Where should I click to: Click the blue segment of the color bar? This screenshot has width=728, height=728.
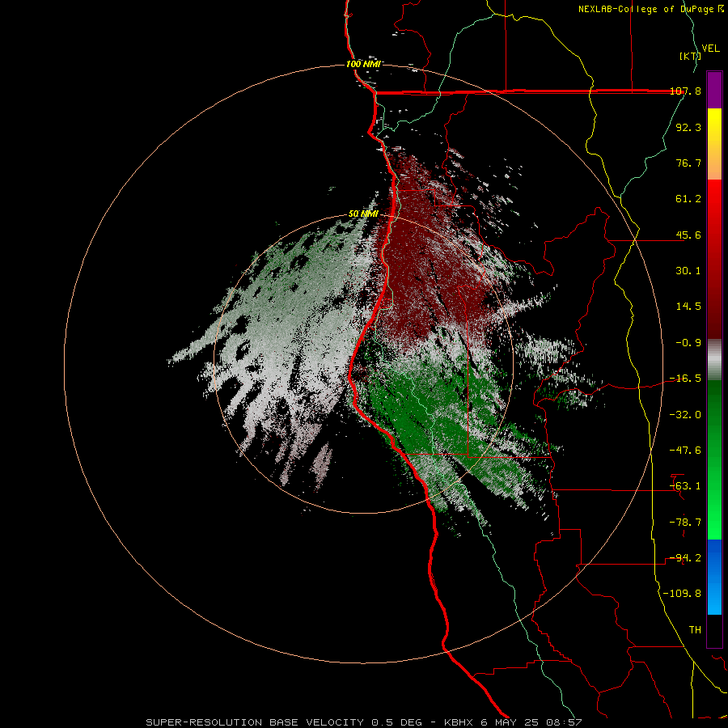pyautogui.click(x=714, y=577)
